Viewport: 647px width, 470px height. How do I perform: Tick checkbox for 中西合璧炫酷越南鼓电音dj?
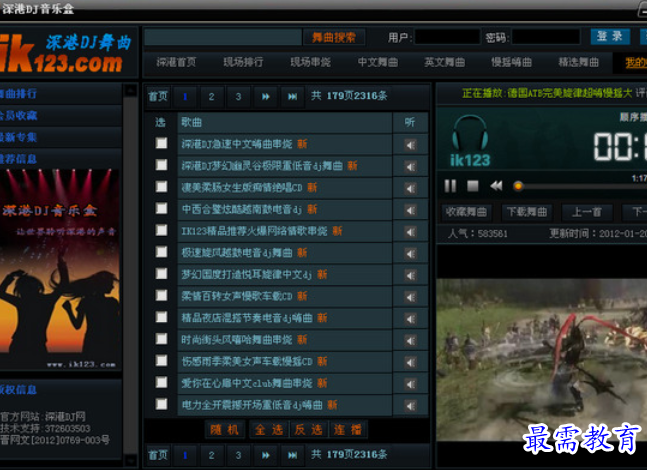pyautogui.click(x=161, y=208)
